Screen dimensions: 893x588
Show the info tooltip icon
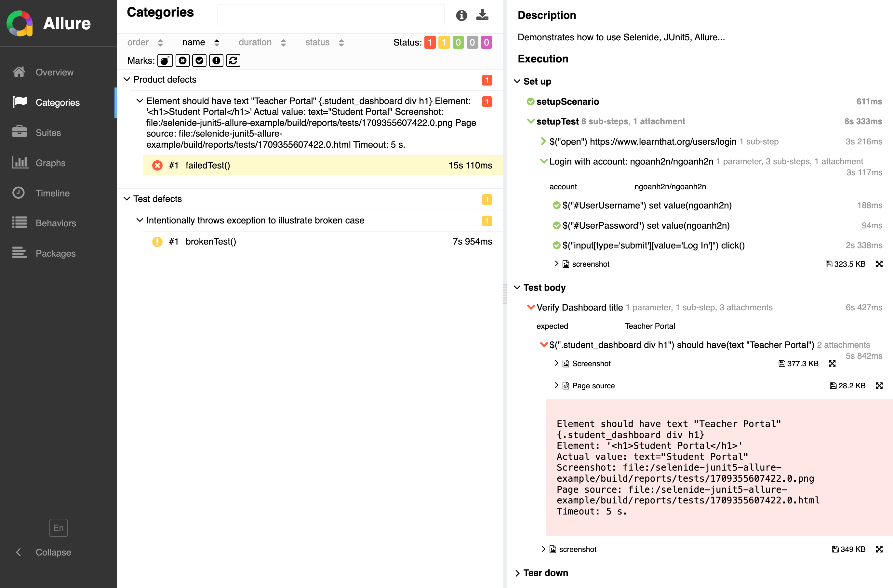coord(461,15)
